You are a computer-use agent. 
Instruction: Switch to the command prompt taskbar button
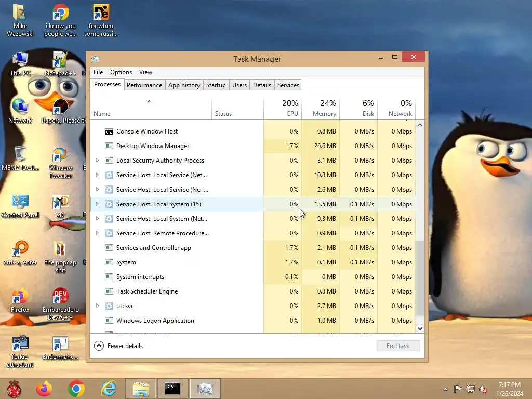click(x=172, y=389)
